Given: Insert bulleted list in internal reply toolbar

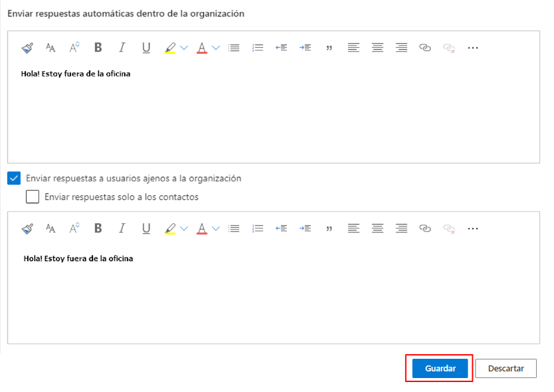Looking at the screenshot, I should 234,48.
